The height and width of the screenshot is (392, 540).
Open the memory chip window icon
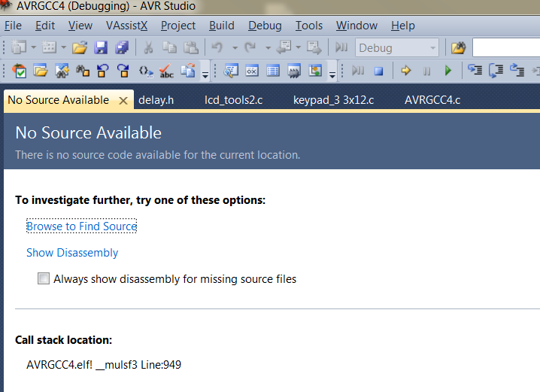294,71
